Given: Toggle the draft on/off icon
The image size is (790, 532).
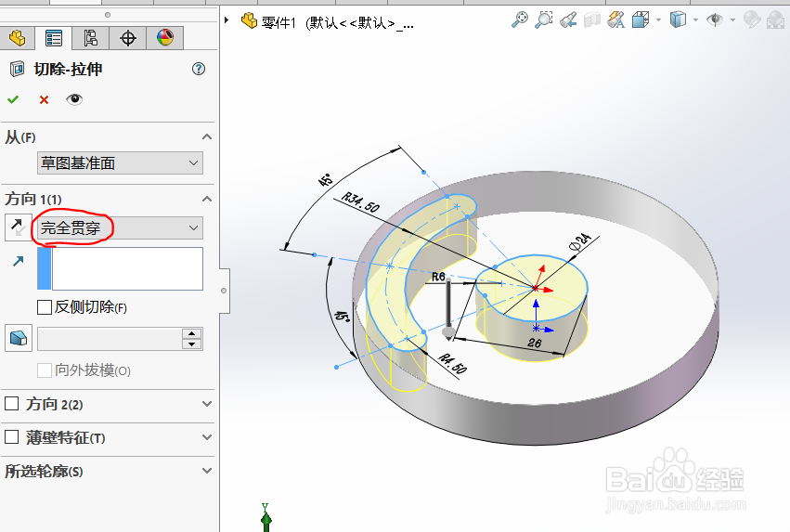Looking at the screenshot, I should [19, 338].
